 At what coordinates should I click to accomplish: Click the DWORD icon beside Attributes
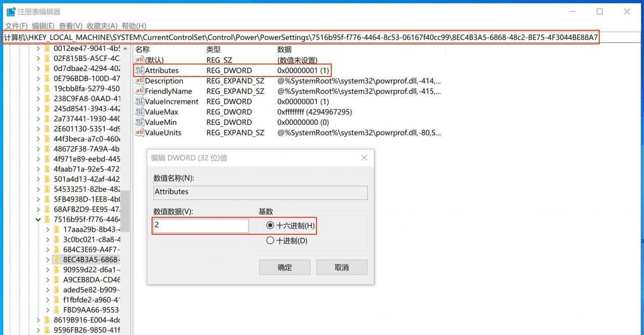(139, 71)
